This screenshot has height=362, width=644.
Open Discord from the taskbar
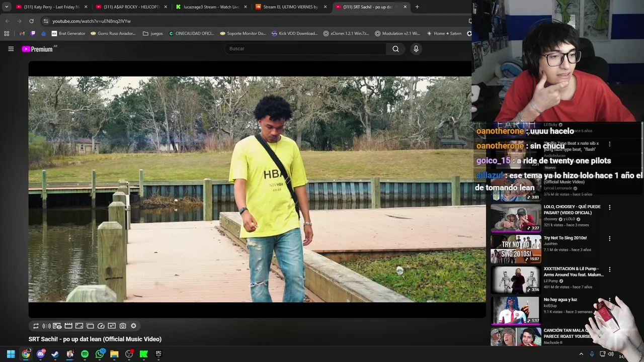41,354
